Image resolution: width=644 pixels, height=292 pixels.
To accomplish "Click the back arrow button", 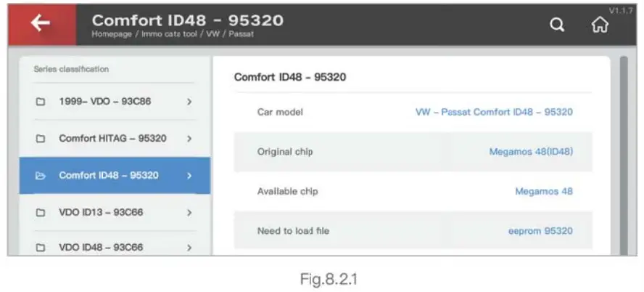I will tap(41, 23).
